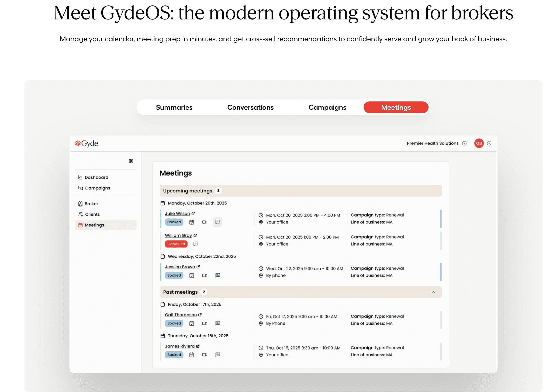The image size is (546, 392).
Task: Open Jessica Brown client link
Action: click(180, 267)
